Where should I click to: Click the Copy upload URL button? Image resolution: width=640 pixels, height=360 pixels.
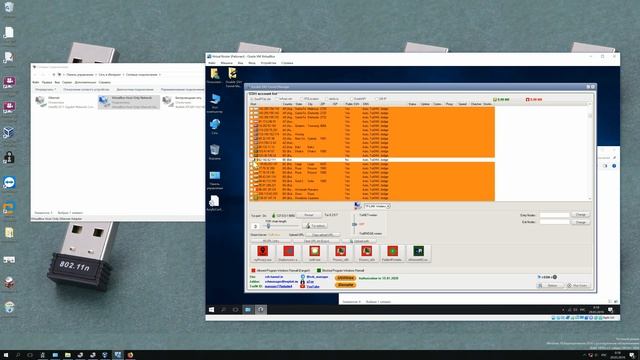323,235
